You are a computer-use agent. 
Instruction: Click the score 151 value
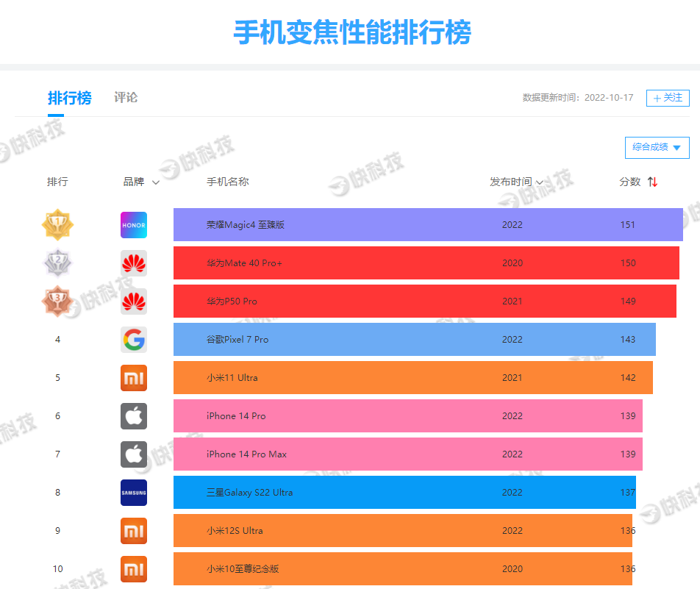pyautogui.click(x=628, y=224)
